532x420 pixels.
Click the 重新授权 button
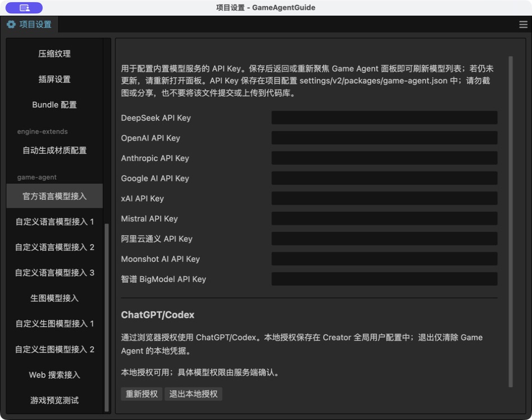click(x=142, y=394)
